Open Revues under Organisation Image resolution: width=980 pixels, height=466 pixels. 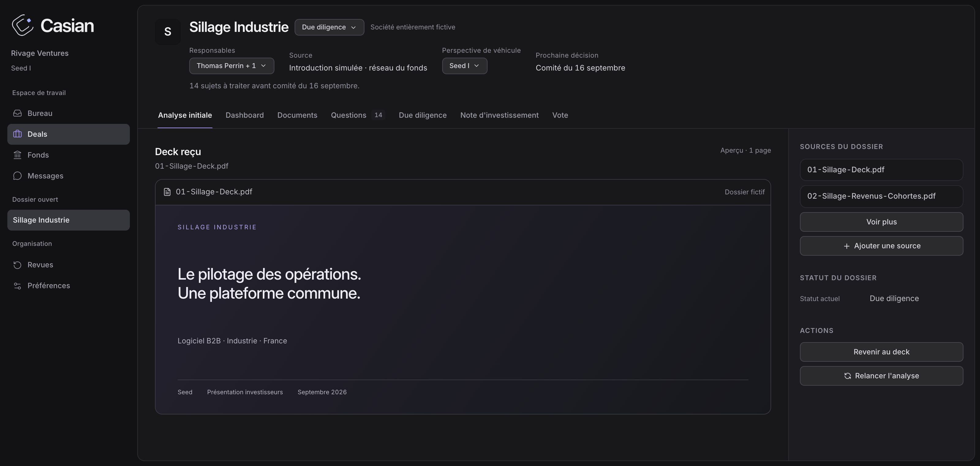[x=69, y=265]
